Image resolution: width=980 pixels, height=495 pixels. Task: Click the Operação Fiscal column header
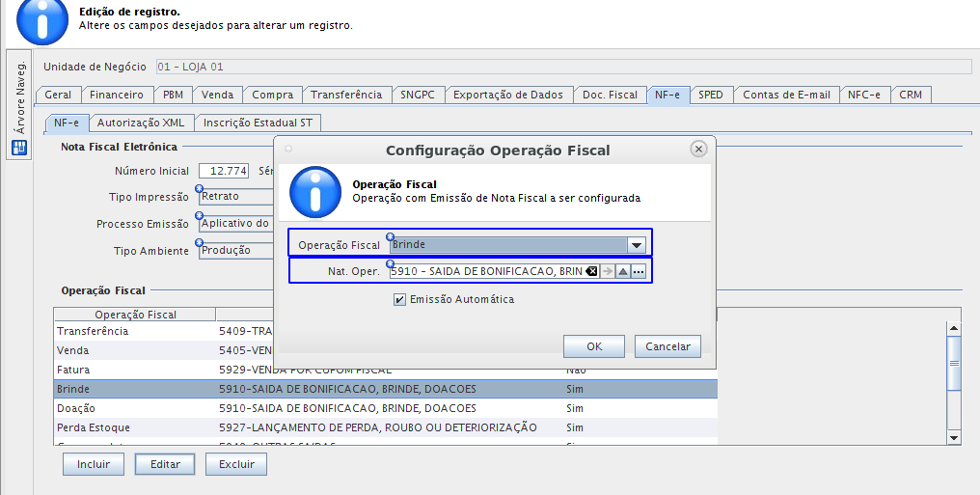tap(135, 315)
